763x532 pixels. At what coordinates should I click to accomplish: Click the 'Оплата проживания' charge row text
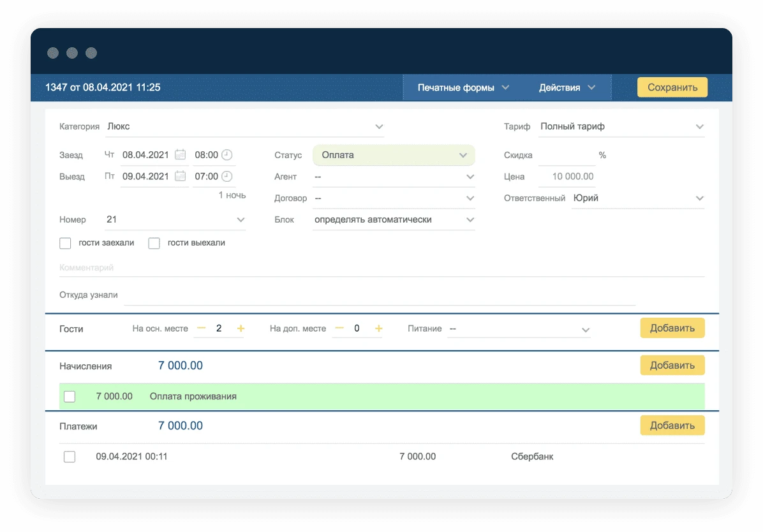[193, 396]
